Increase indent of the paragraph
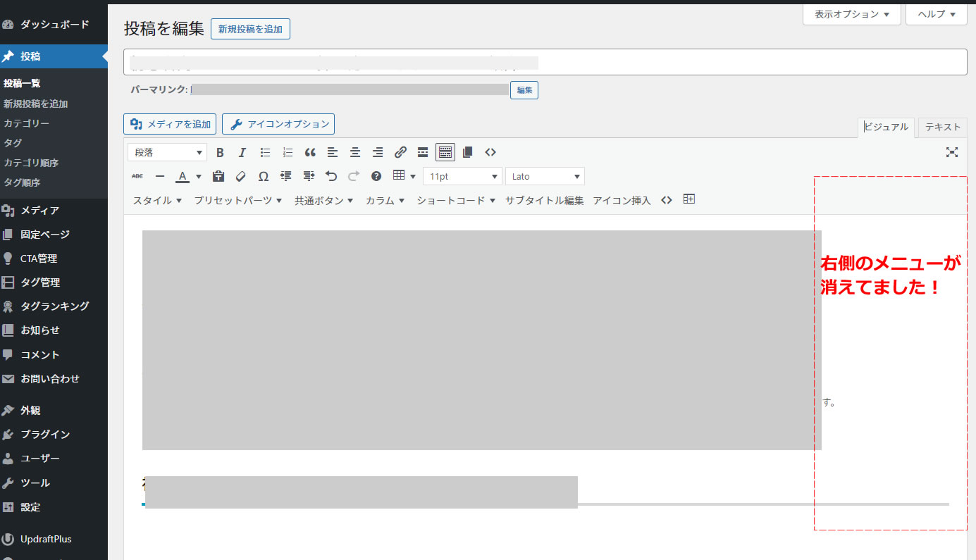 point(309,176)
